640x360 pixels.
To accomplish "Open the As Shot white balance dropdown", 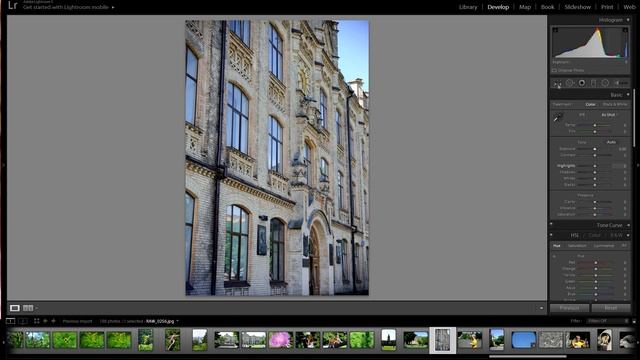I will point(610,115).
